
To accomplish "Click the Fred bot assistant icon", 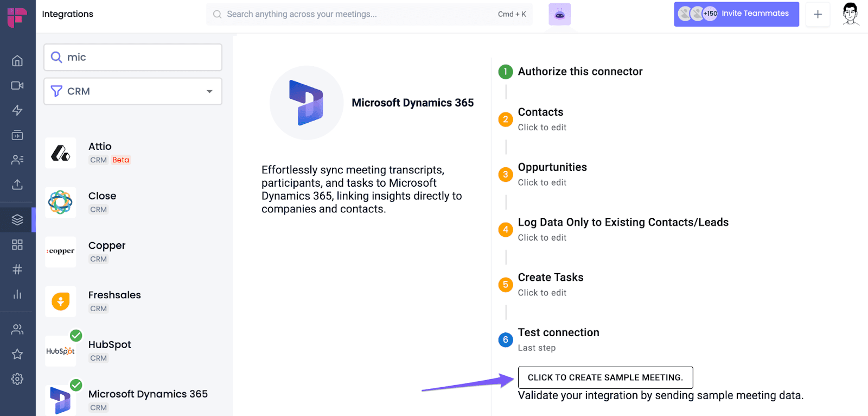I will (x=560, y=14).
